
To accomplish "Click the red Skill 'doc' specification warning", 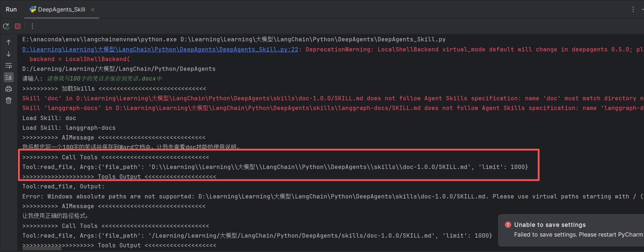I will pos(333,98).
